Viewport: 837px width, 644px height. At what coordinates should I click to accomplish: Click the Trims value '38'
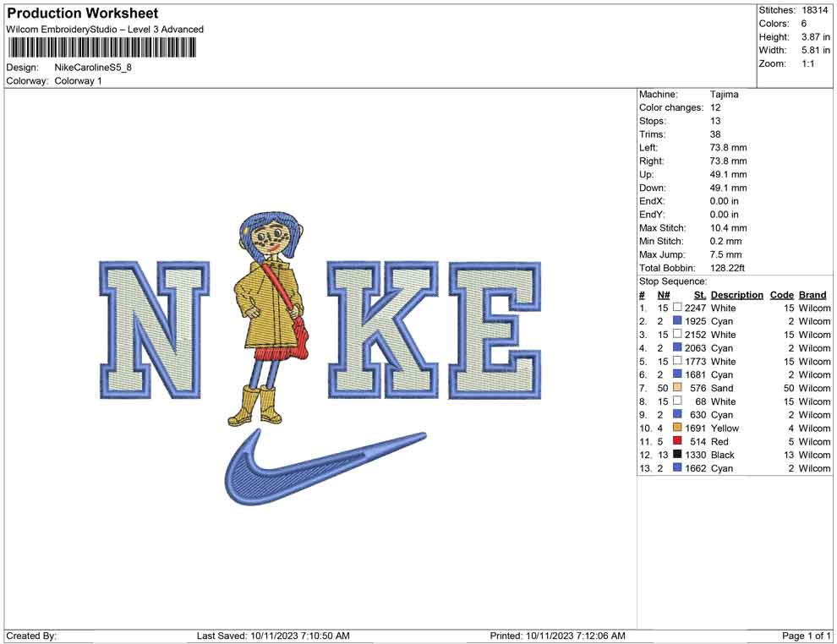(715, 134)
